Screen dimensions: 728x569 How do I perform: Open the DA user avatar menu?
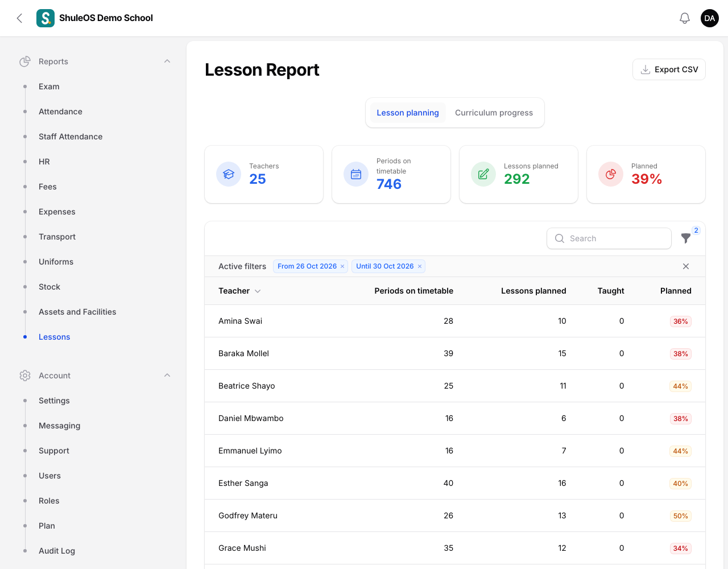(710, 18)
